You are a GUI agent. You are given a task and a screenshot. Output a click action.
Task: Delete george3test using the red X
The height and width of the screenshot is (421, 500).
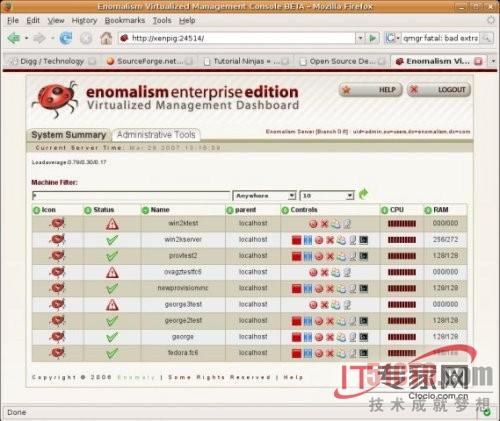324,305
